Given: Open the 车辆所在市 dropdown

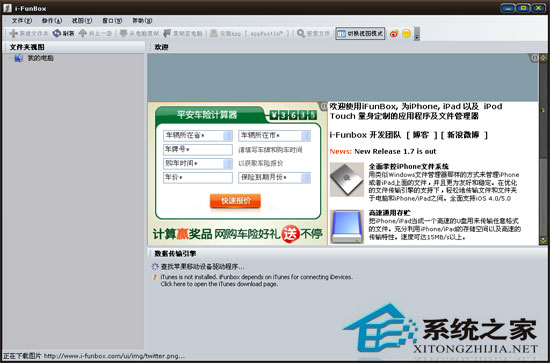Looking at the screenshot, I should point(306,135).
